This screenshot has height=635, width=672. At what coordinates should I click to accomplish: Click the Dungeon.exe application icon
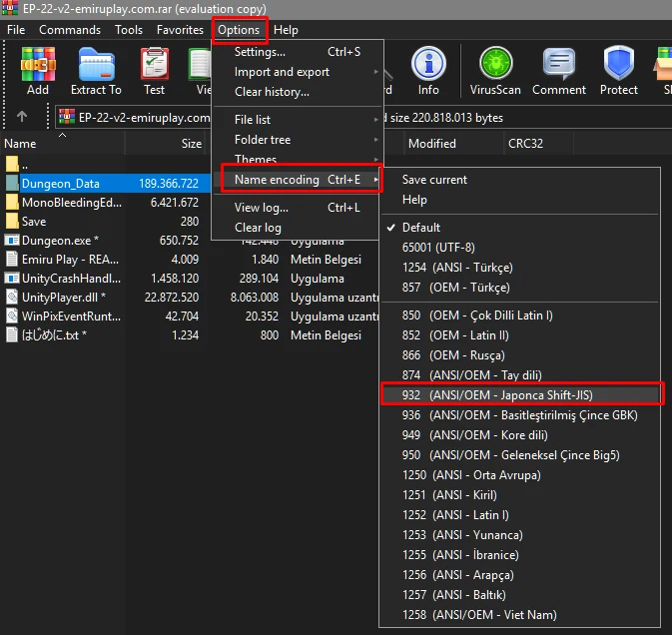pyautogui.click(x=12, y=240)
